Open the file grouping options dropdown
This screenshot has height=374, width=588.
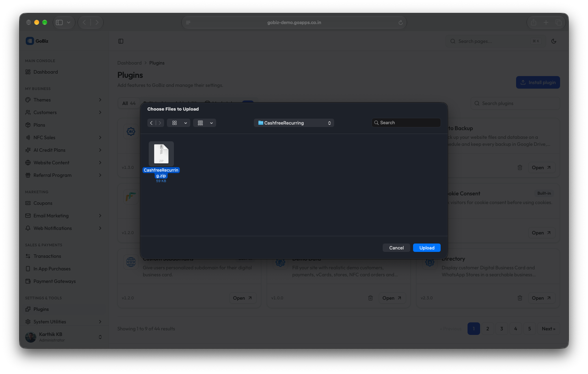(x=205, y=123)
